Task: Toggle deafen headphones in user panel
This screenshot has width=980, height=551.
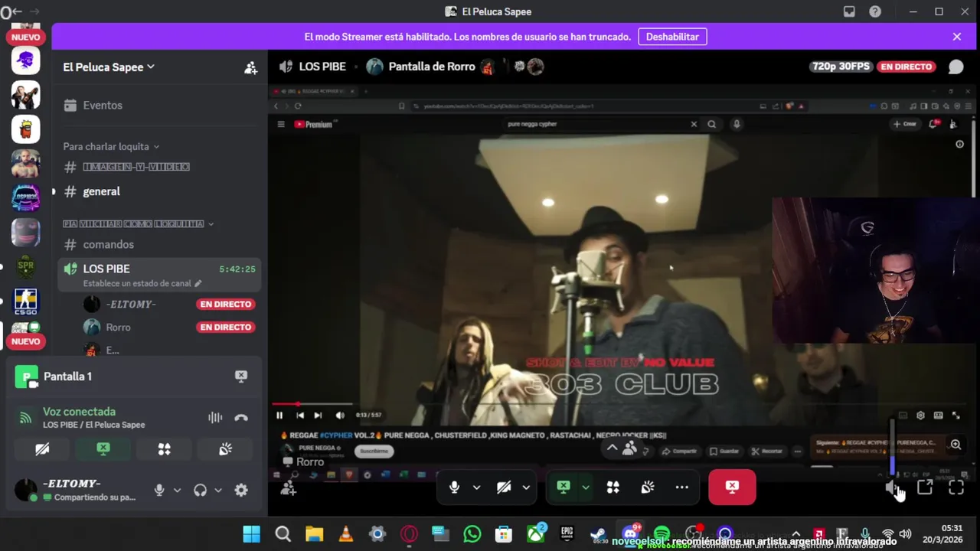Action: [x=200, y=490]
